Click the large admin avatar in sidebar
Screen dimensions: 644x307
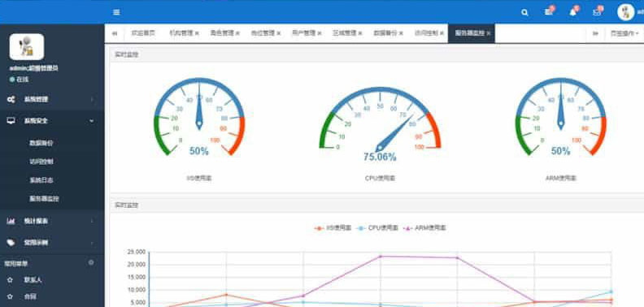(27, 47)
